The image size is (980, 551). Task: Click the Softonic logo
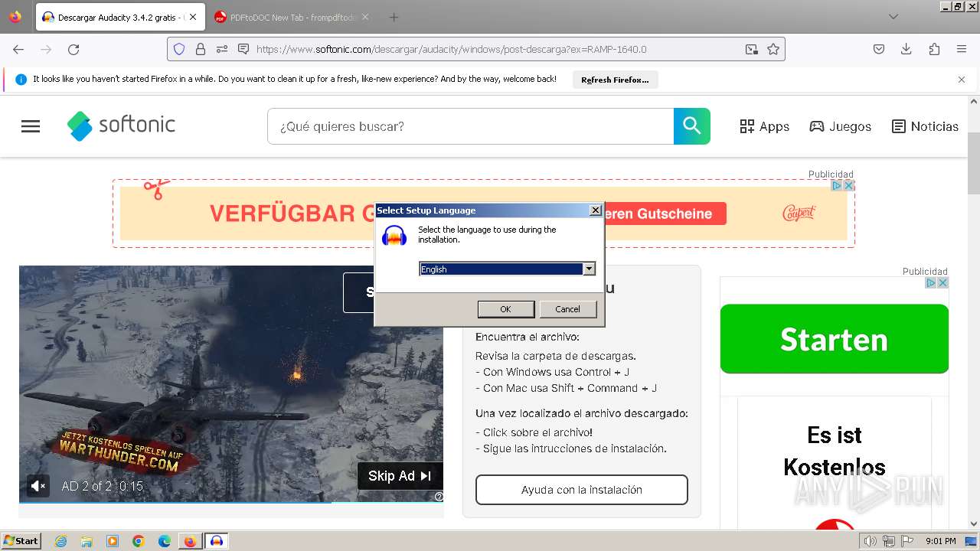pyautogui.click(x=121, y=126)
